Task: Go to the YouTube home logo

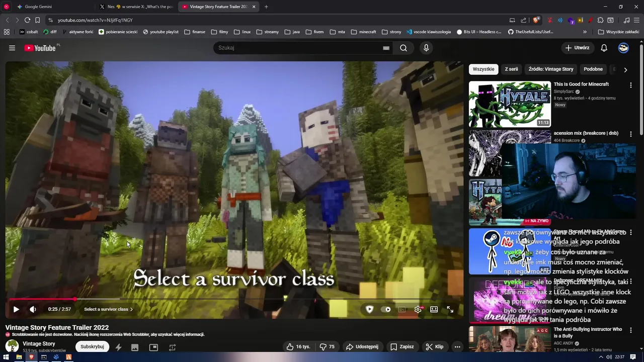Action: click(x=40, y=48)
